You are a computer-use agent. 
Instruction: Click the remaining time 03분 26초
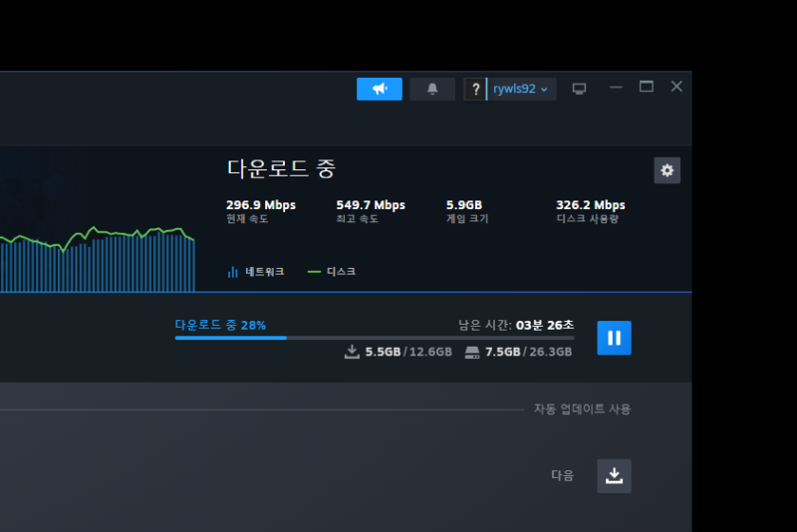coord(544,325)
